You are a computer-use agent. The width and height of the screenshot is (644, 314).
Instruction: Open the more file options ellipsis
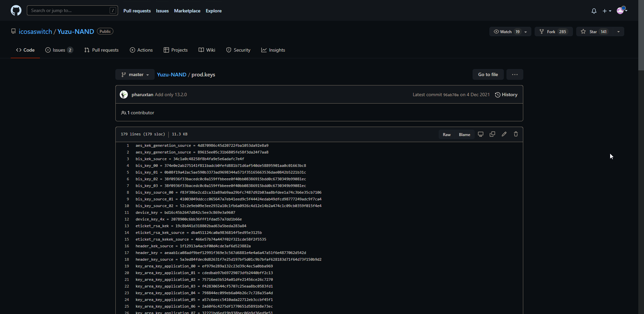tap(515, 74)
